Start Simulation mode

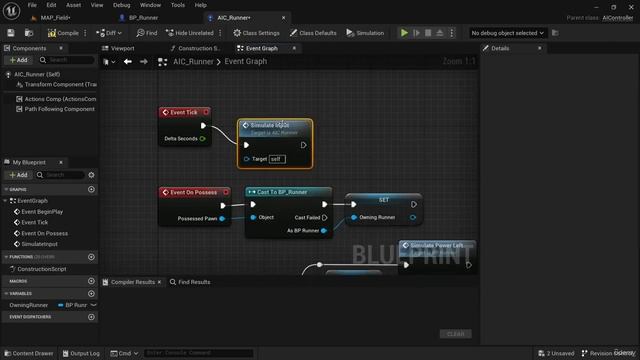coord(365,33)
